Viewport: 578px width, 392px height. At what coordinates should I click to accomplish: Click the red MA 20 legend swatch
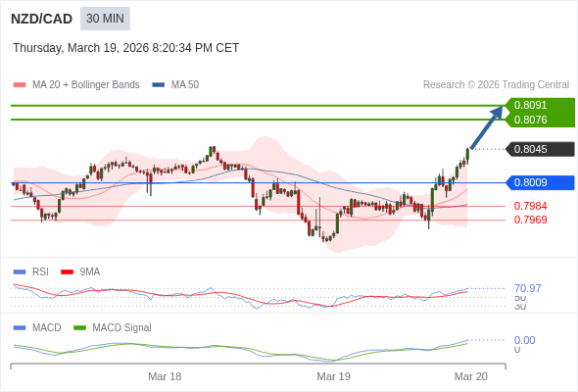20,85
